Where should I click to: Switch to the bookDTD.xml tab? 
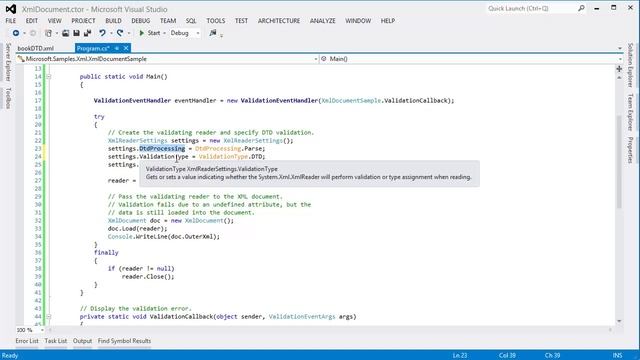click(36, 48)
